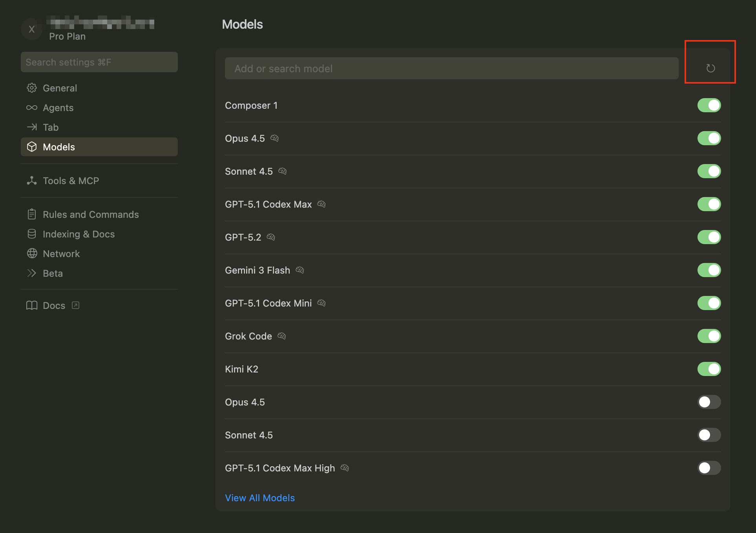Focus the Add or search model field
The height and width of the screenshot is (533, 756).
coord(451,68)
